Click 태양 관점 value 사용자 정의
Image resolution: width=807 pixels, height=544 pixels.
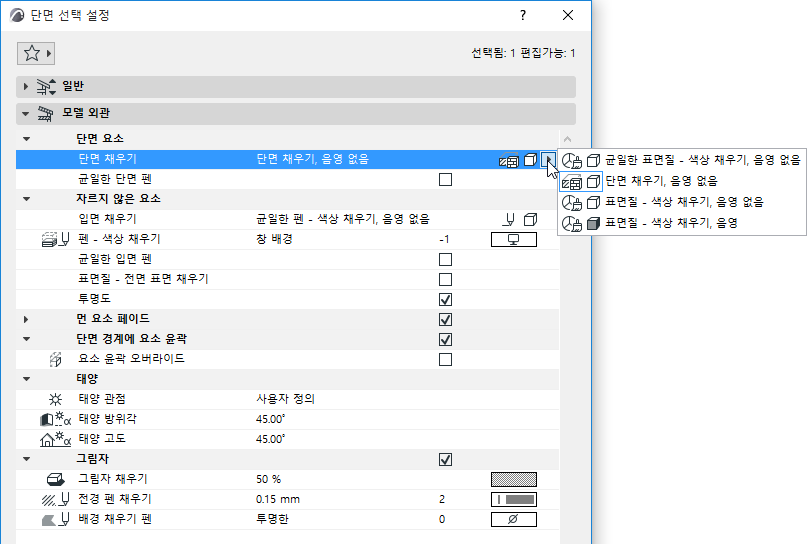pos(286,399)
